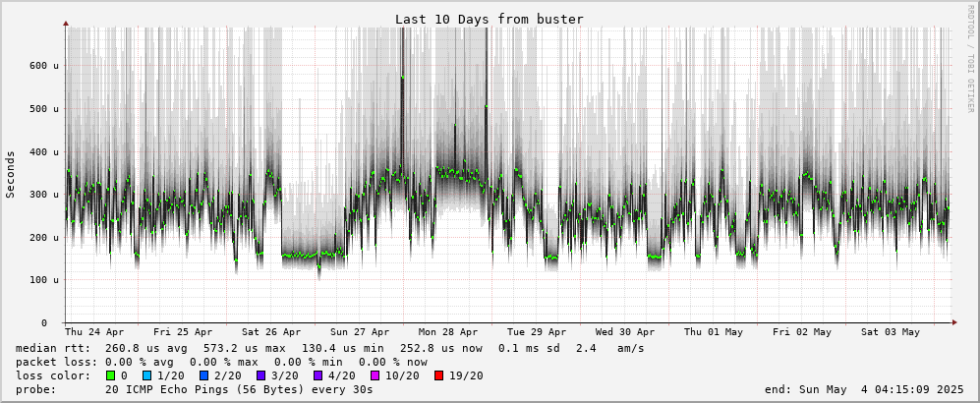The image size is (980, 403).
Task: Click the '400 u' axis label
Action: [44, 151]
